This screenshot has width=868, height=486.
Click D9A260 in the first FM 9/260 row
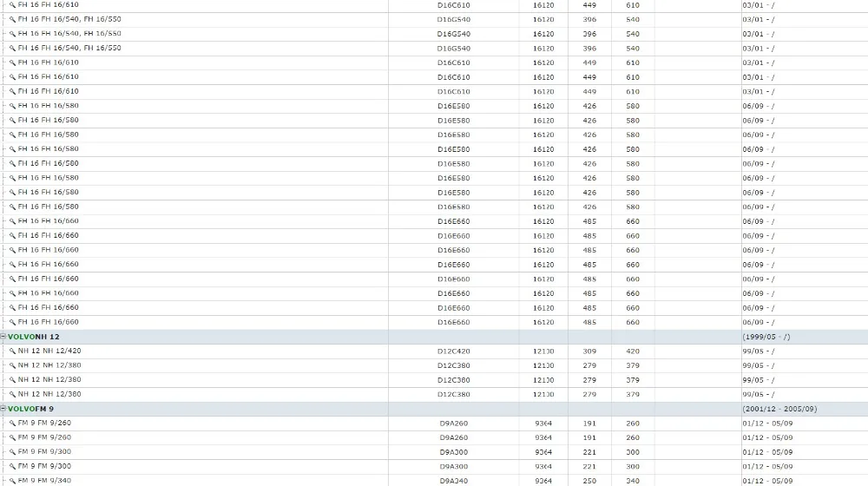tap(453, 423)
